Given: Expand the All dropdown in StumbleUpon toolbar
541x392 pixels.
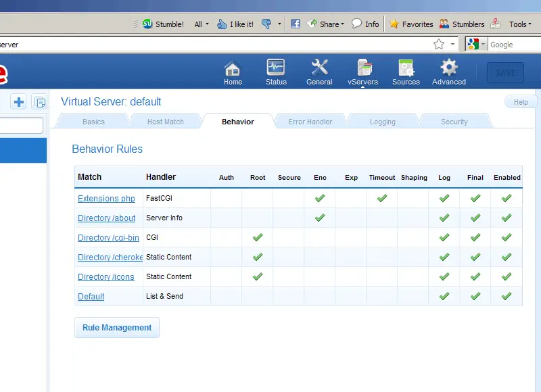Looking at the screenshot, I should [202, 24].
